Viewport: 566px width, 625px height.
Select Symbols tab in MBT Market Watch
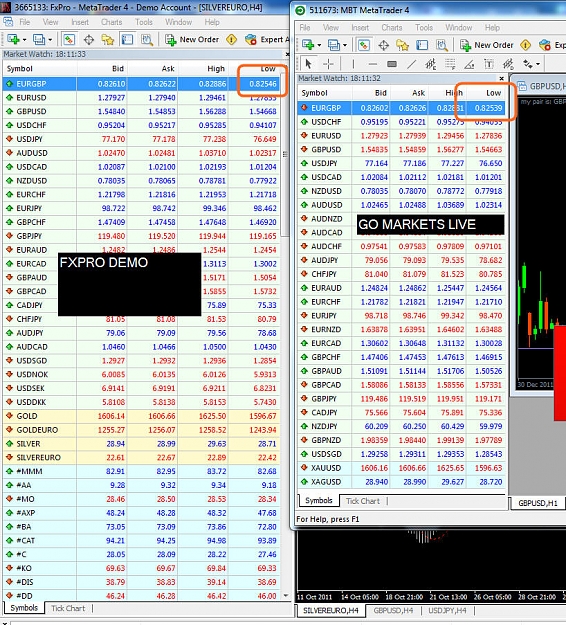318,501
